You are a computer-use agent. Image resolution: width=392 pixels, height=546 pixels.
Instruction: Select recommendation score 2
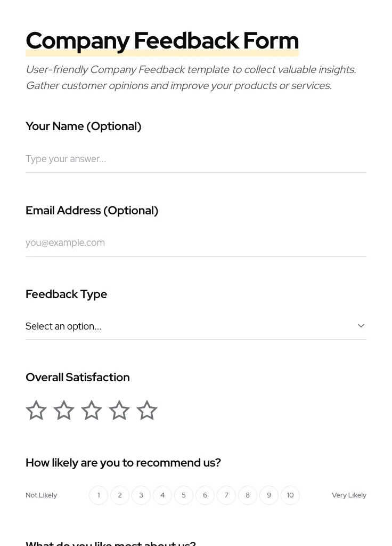click(120, 495)
